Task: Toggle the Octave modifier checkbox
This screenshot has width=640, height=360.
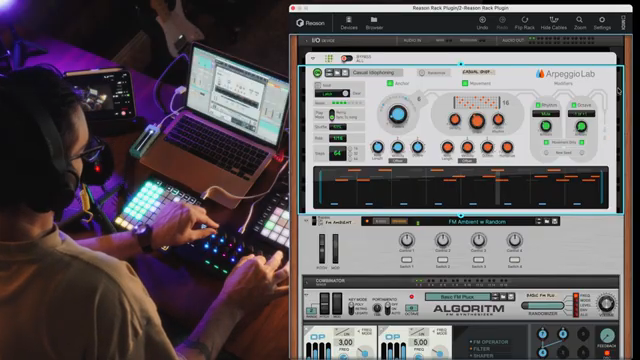Action: point(573,105)
